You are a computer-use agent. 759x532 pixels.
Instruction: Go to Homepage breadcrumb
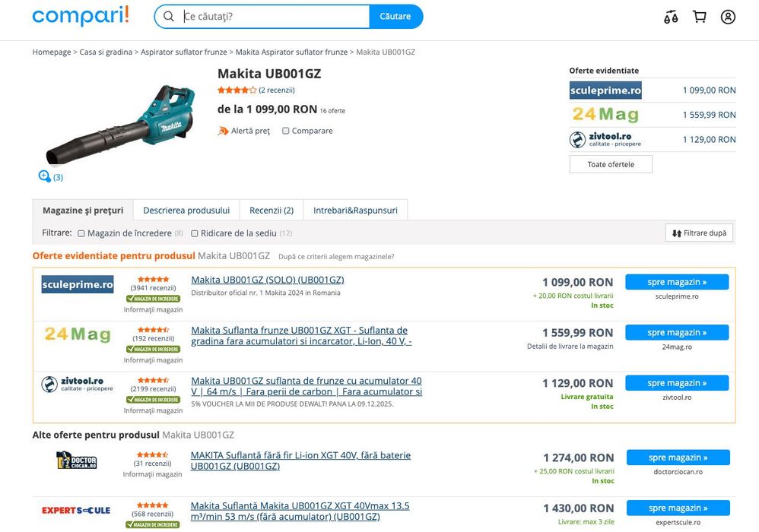52,52
